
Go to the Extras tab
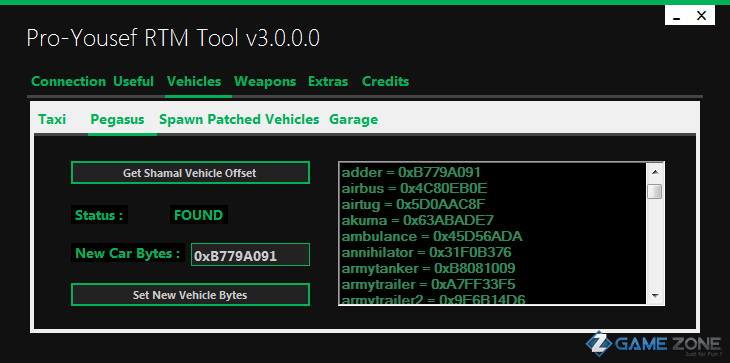coord(328,81)
